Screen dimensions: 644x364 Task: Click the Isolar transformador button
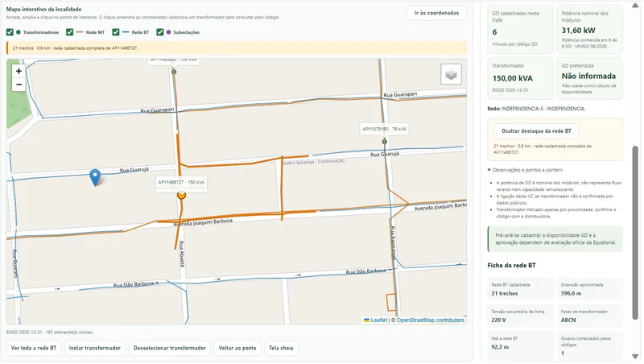(95, 348)
